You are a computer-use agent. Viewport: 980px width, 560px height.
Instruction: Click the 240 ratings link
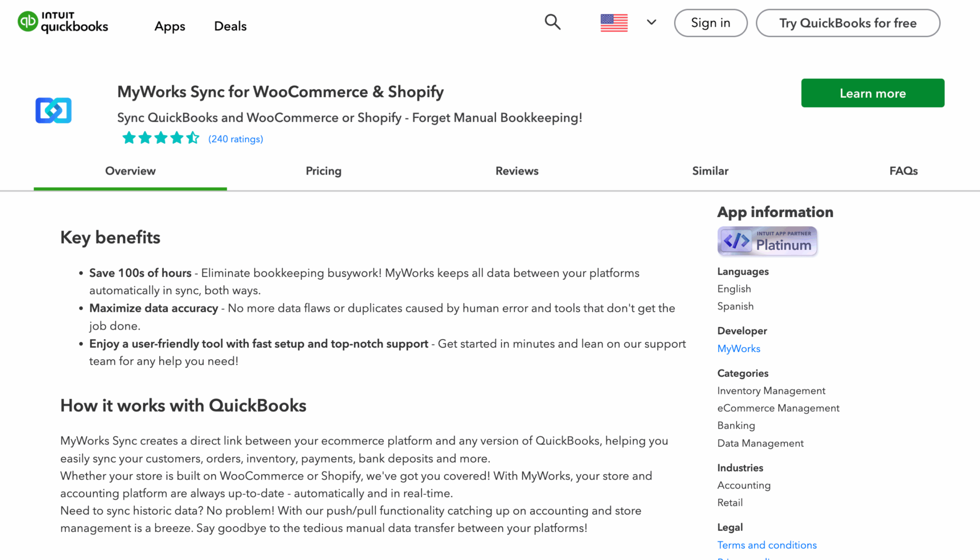235,139
